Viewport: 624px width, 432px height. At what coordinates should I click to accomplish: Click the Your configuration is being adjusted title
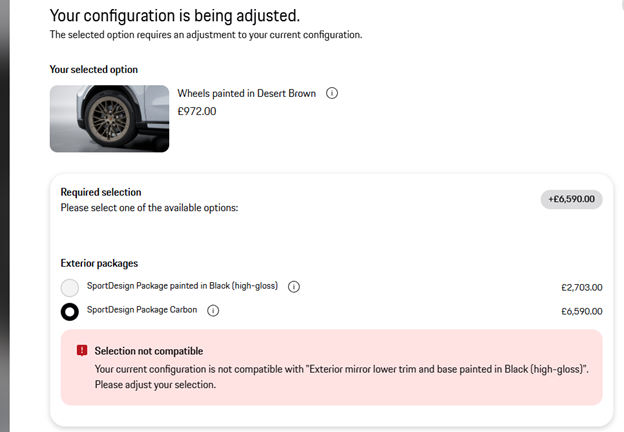175,16
